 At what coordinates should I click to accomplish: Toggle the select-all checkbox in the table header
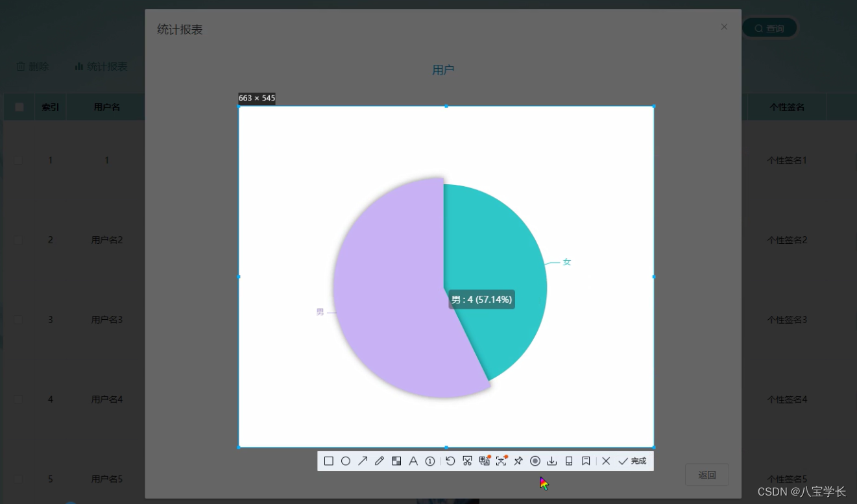(x=19, y=106)
